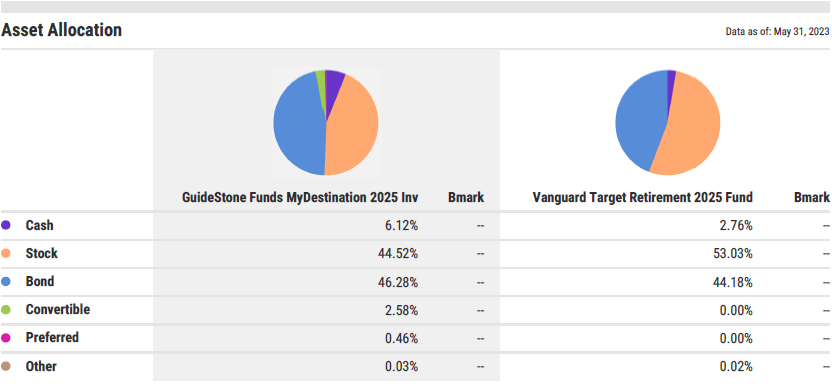This screenshot has height=384, width=832.
Task: Click the purple Cash legend dot
Action: [6, 225]
